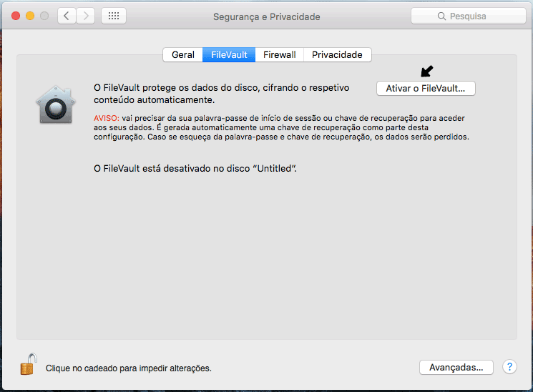Open Avançadas settings button
The image size is (533, 392).
pyautogui.click(x=456, y=367)
